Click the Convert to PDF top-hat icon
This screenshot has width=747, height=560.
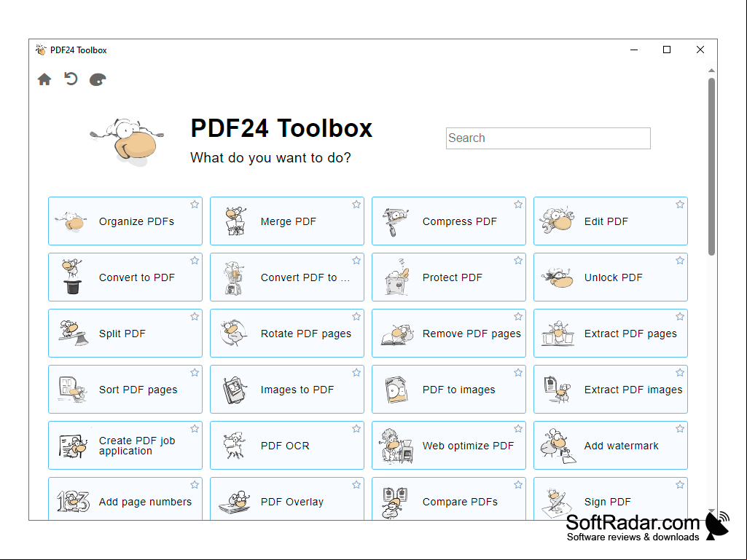[72, 277]
